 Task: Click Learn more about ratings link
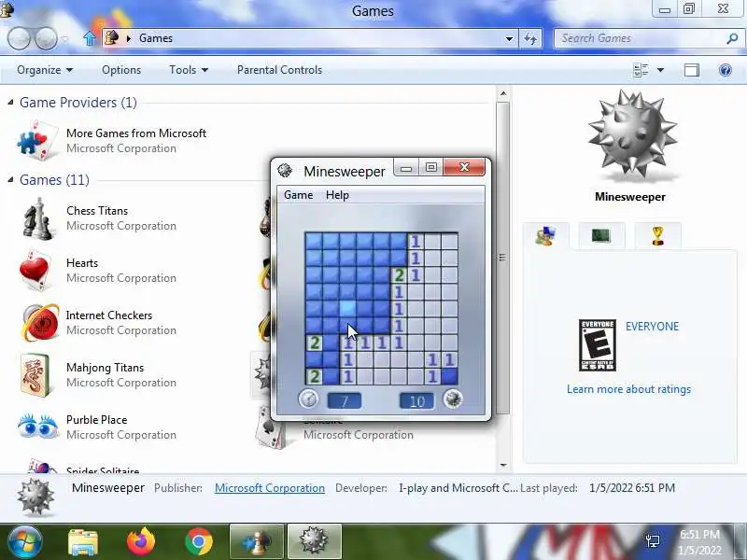(x=628, y=389)
